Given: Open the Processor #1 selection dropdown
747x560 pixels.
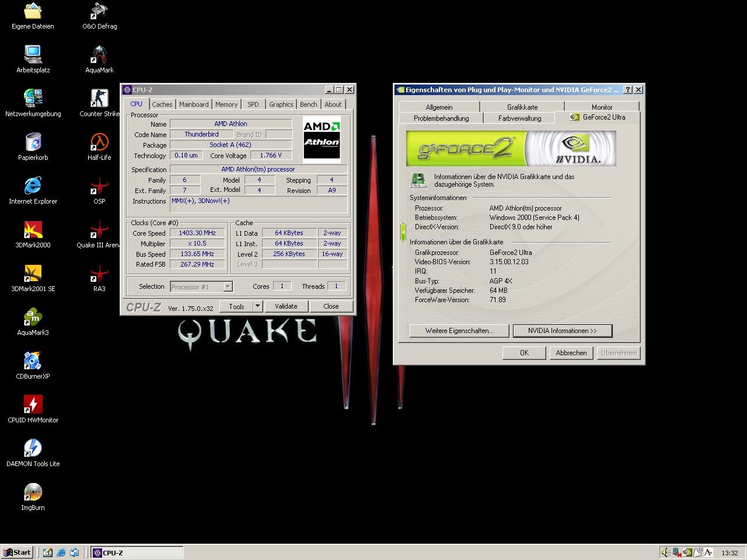Looking at the screenshot, I should click(201, 286).
